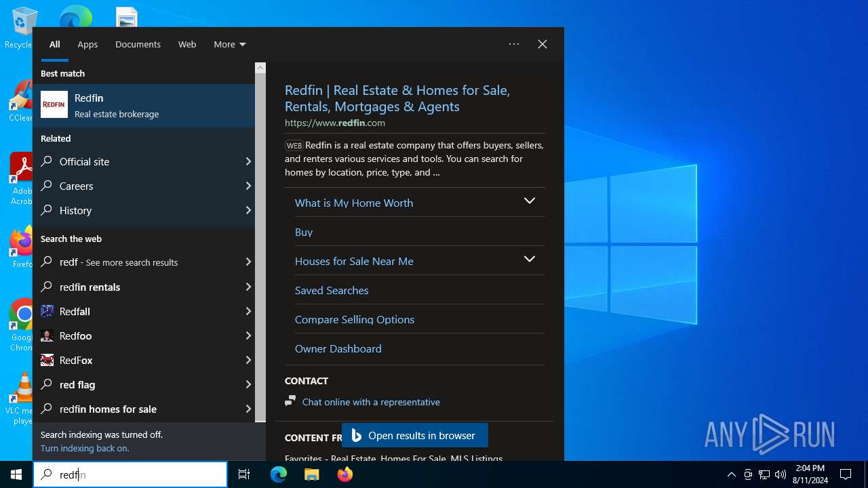Expand the What is My Home Worth section
The width and height of the screenshot is (868, 488).
530,201
